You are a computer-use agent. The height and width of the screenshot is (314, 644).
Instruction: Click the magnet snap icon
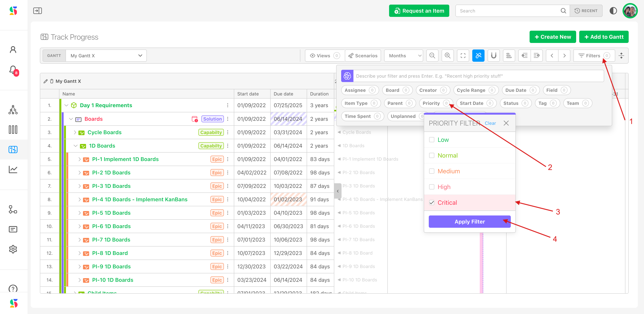pyautogui.click(x=493, y=56)
